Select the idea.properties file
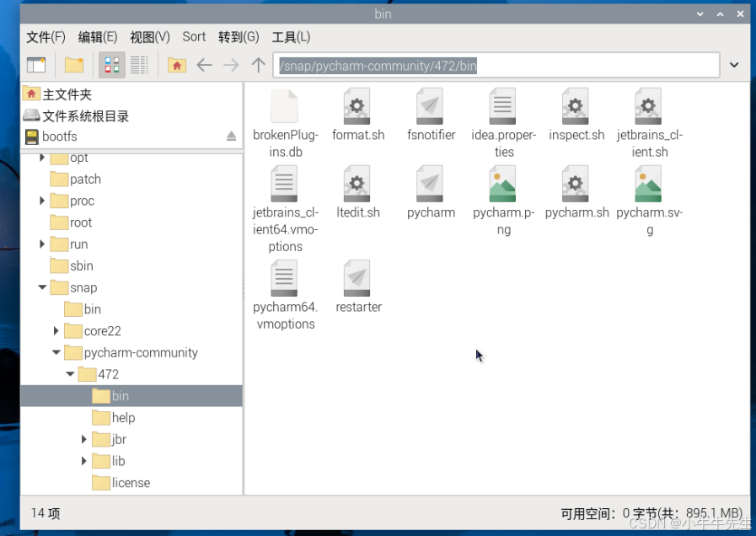The width and height of the screenshot is (756, 536). pyautogui.click(x=503, y=123)
